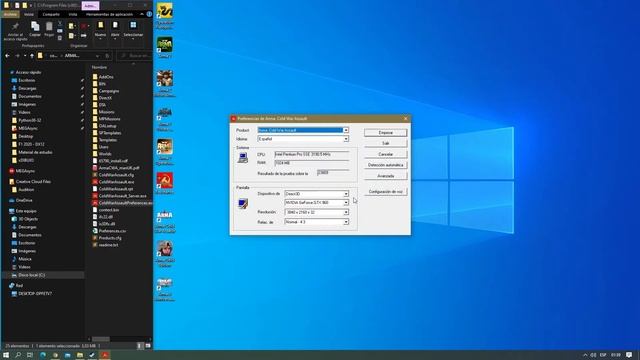Run Detección automática in the Preferencias dialog

pos(385,165)
